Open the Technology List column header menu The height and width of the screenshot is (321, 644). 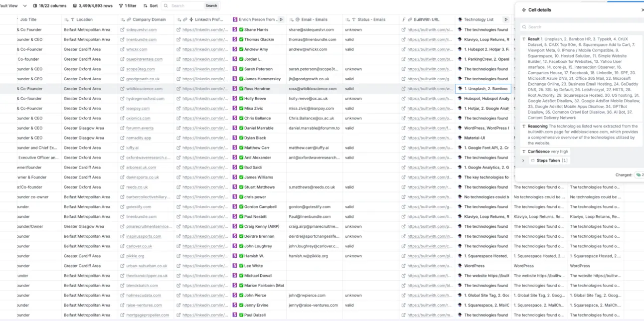coord(479,19)
